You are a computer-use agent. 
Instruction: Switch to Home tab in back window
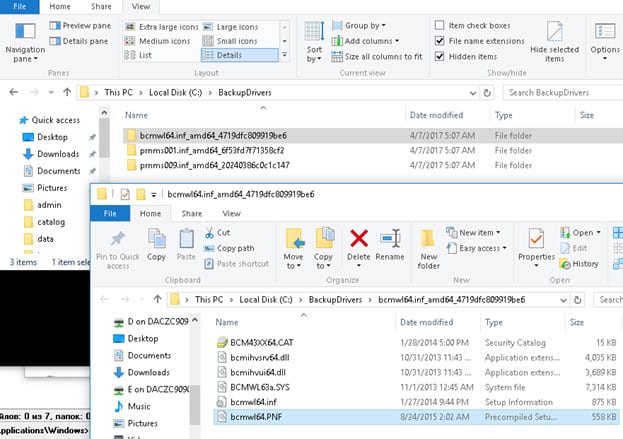tap(60, 7)
